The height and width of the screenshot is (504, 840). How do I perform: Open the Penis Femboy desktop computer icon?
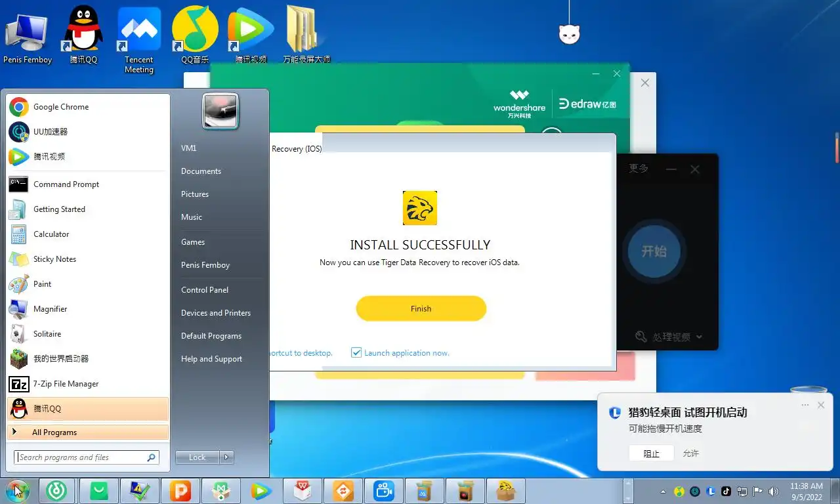tap(28, 38)
